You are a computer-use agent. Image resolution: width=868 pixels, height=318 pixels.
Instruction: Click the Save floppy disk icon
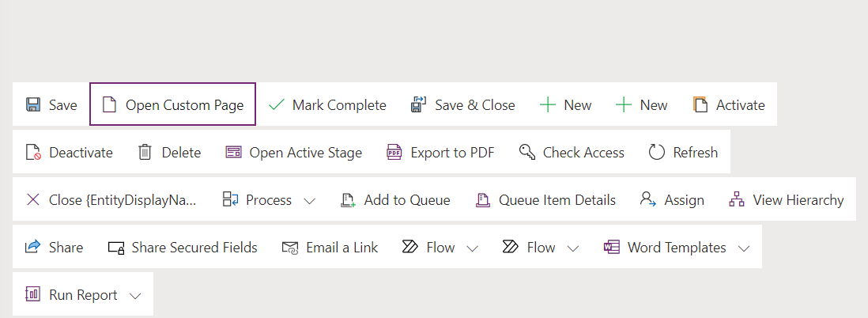[x=33, y=105]
